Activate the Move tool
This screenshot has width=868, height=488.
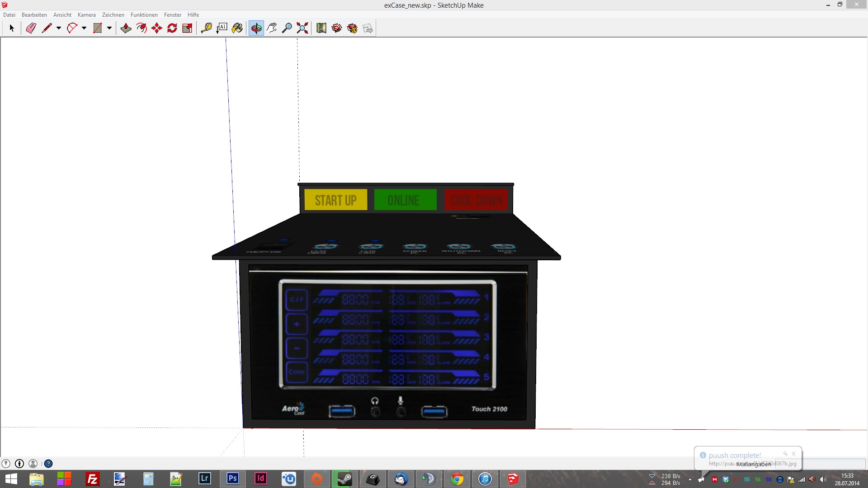(x=157, y=28)
